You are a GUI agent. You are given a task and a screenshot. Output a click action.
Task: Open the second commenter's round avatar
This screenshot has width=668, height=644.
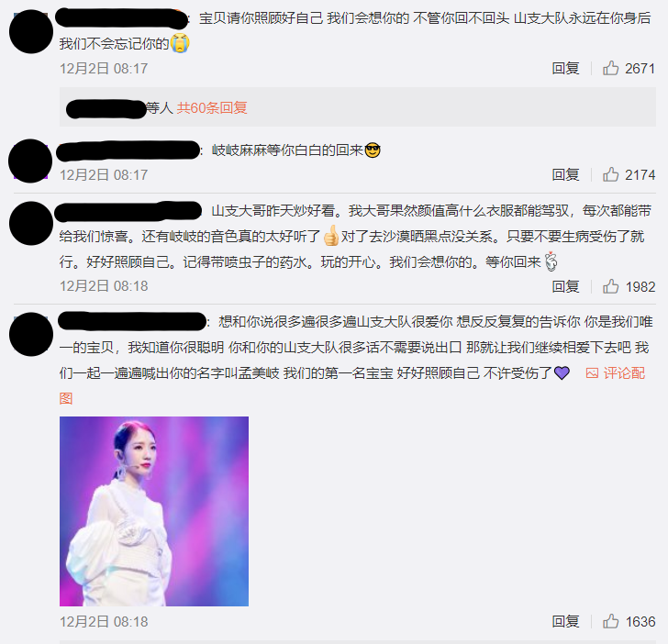30,161
